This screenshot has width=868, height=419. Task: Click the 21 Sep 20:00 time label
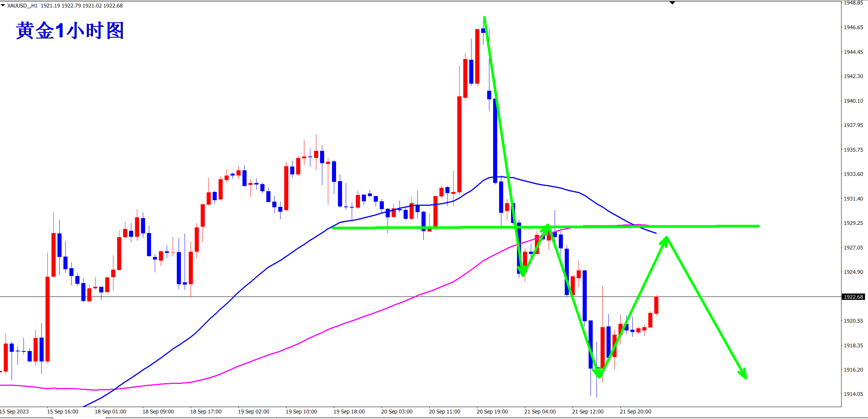635,412
